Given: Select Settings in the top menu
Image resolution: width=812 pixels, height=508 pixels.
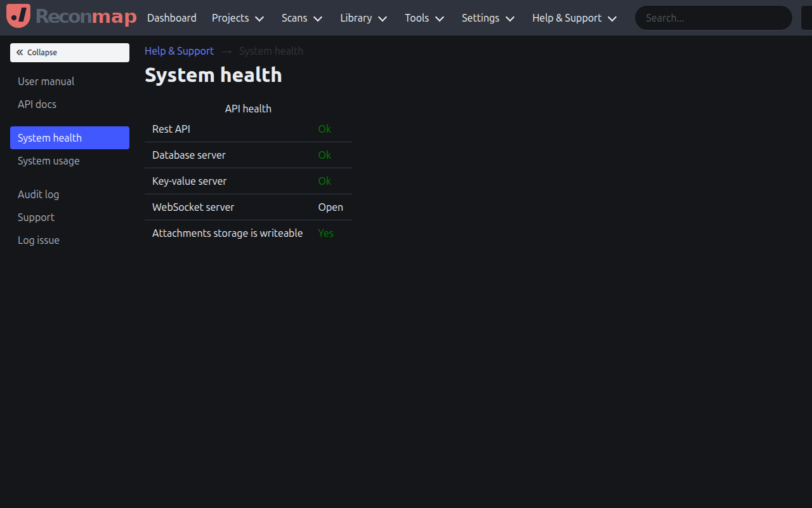Looking at the screenshot, I should pos(480,18).
